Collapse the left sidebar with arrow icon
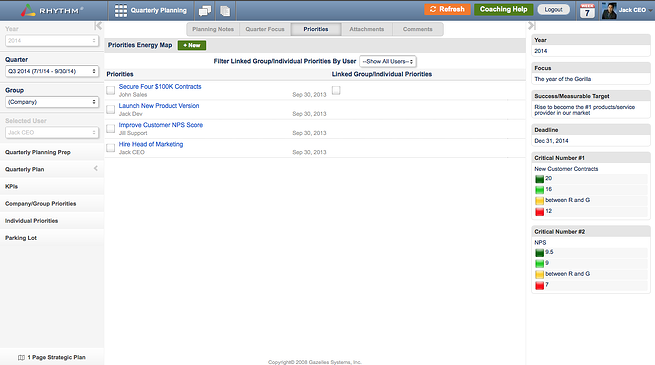655x365 pixels. tap(98, 26)
